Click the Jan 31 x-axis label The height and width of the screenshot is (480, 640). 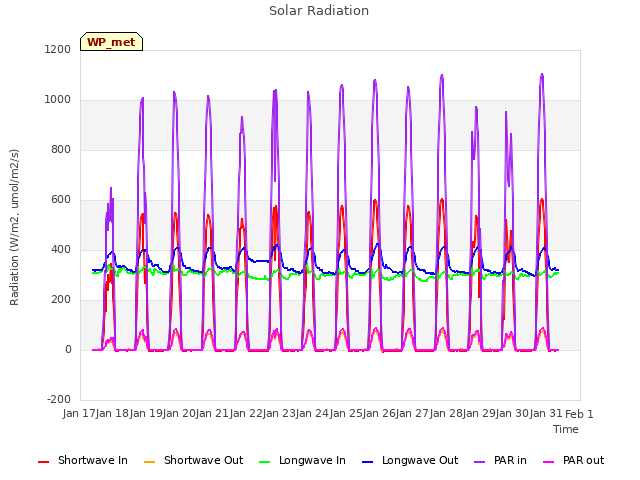click(x=546, y=413)
